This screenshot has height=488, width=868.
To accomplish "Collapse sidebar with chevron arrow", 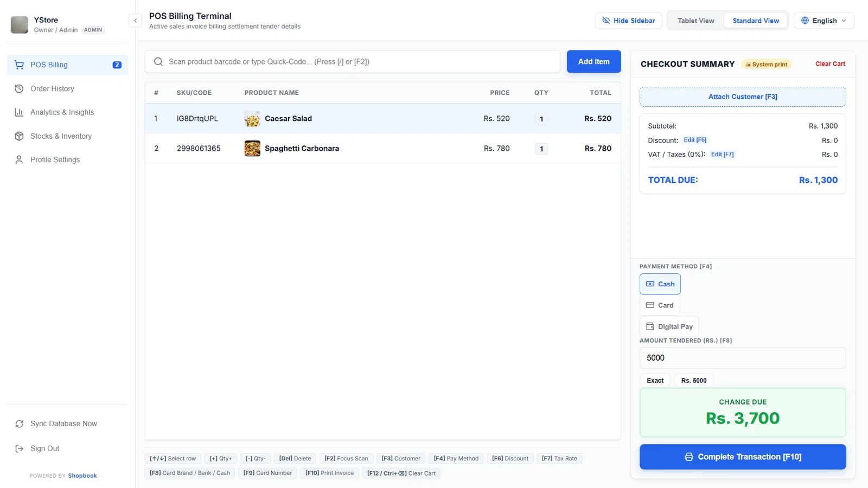I will [x=135, y=21].
